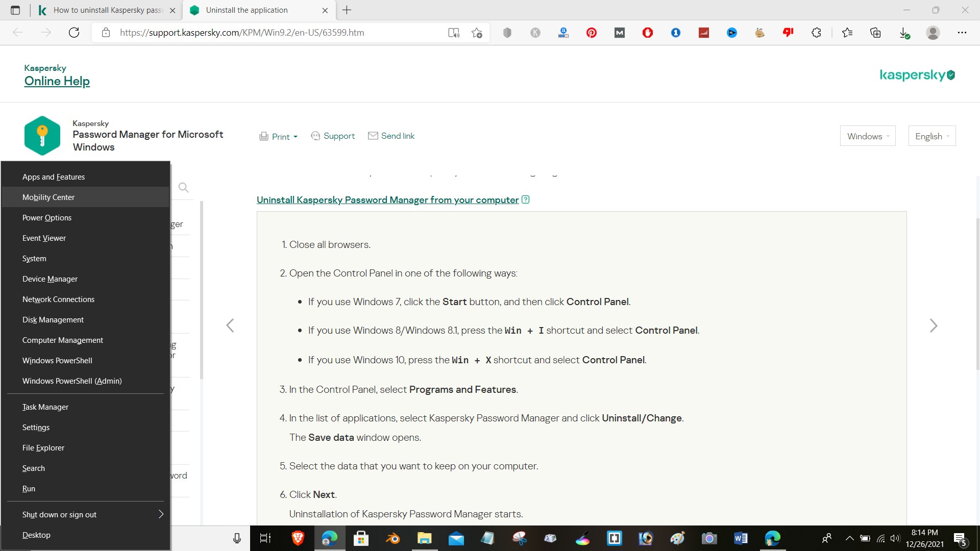The image size is (980, 551).
Task: Open the Downloads icon
Action: (904, 33)
